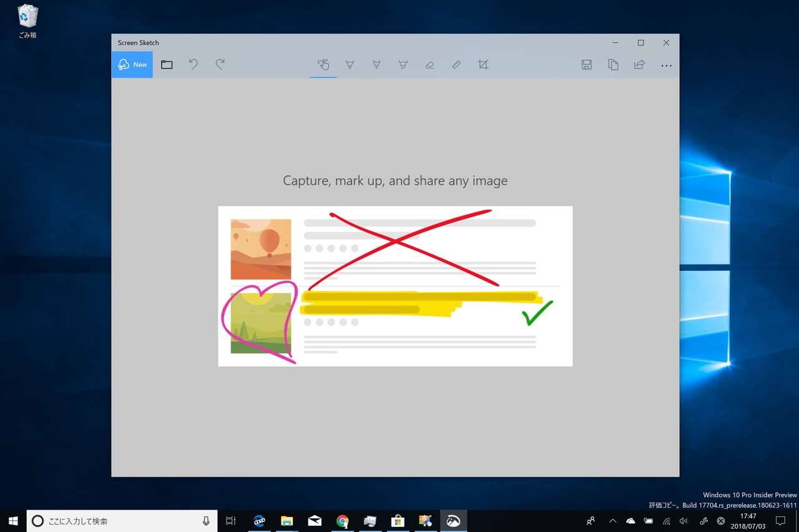Viewport: 799px width, 532px height.
Task: Copy the sketch to clipboard
Action: coord(612,64)
